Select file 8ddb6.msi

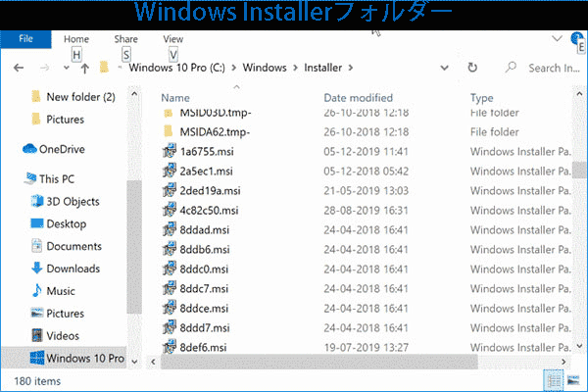205,250
